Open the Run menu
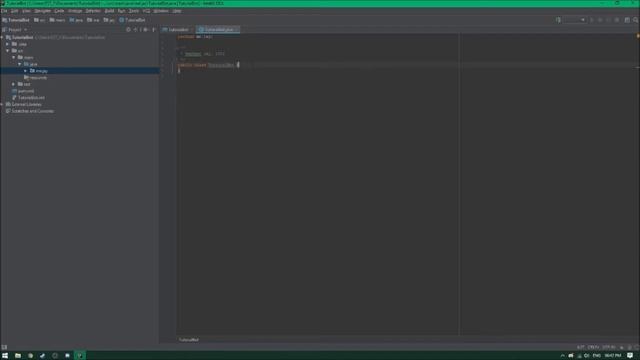The width and height of the screenshot is (640, 360). click(122, 11)
